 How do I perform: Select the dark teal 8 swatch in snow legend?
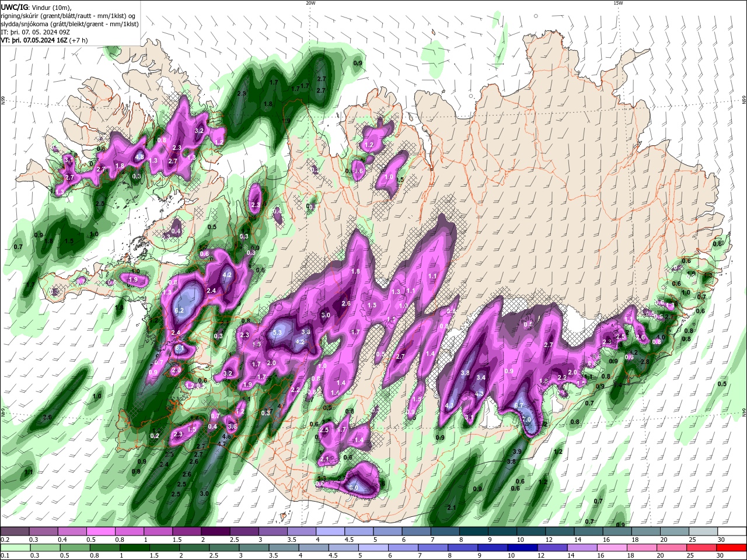click(x=473, y=531)
